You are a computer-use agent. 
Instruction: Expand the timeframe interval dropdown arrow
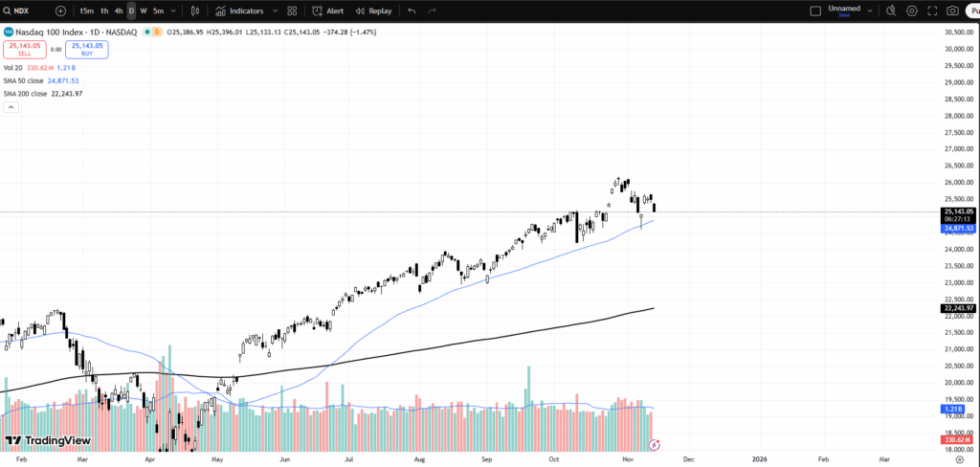[x=175, y=11]
